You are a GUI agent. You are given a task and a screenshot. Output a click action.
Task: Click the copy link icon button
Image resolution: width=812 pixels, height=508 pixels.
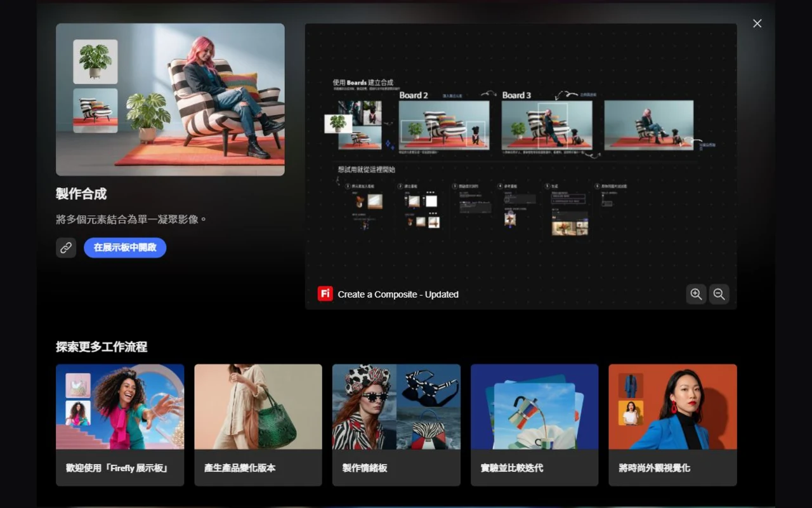tap(66, 248)
